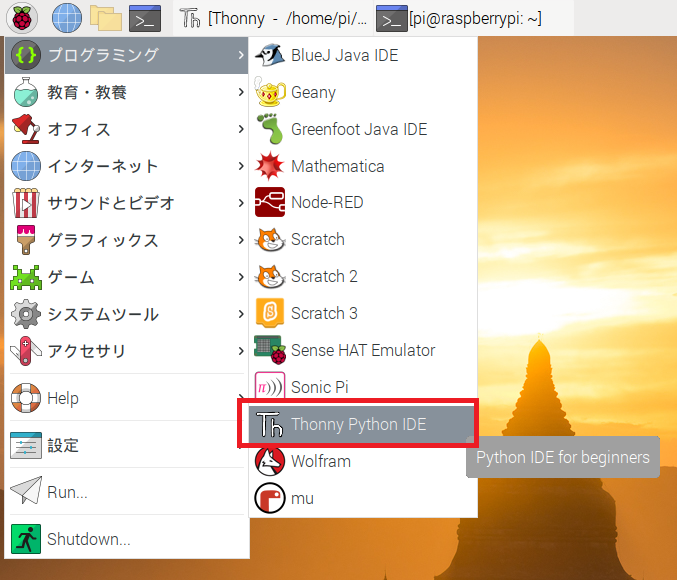Screen dimensions: 677x580
Task: Click the Shutdown running man icon
Action: pos(26,539)
